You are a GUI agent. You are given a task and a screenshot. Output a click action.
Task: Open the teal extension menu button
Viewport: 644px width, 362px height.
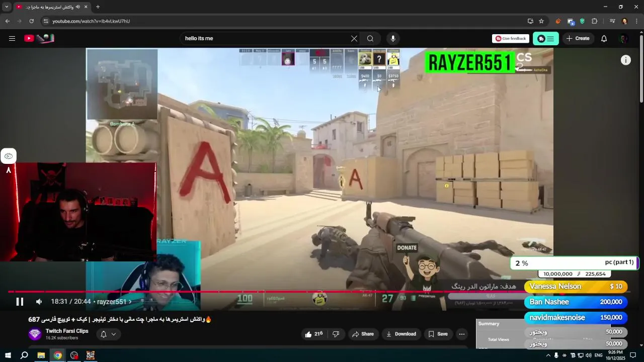[x=546, y=39]
